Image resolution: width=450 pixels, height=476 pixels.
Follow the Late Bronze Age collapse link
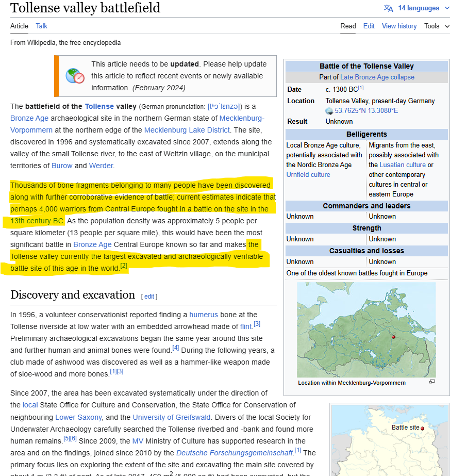pyautogui.click(x=377, y=77)
